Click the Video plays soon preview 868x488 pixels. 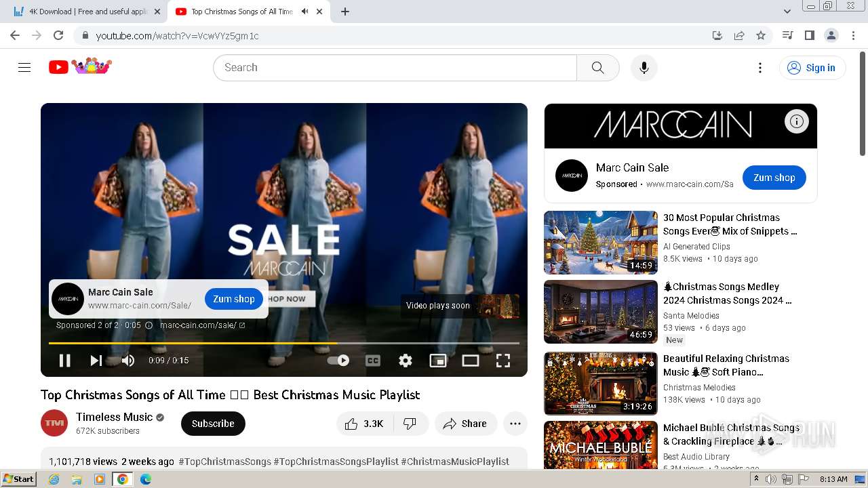(x=460, y=306)
